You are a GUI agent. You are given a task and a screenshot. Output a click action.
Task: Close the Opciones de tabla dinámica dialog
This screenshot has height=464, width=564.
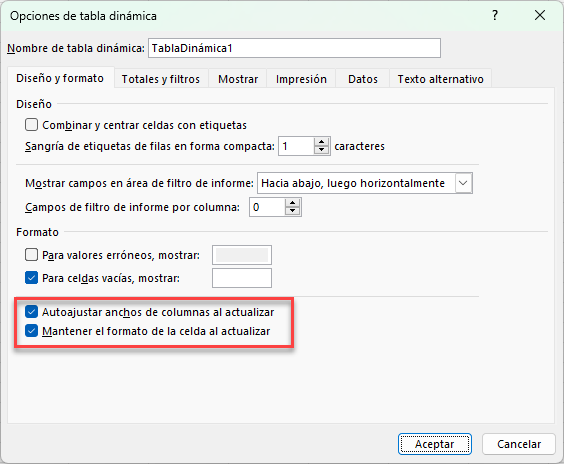tap(540, 15)
